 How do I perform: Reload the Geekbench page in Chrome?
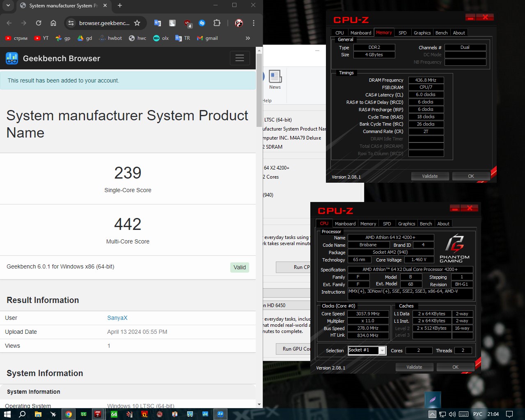39,23
